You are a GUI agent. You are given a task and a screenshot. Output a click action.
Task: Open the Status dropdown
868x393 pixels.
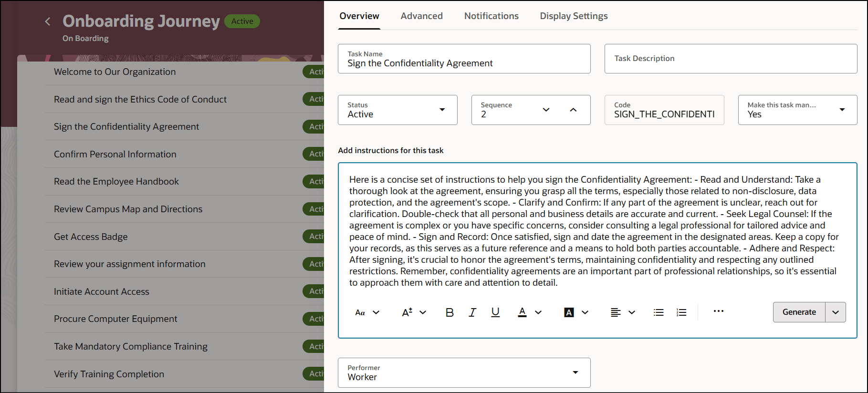(397, 110)
